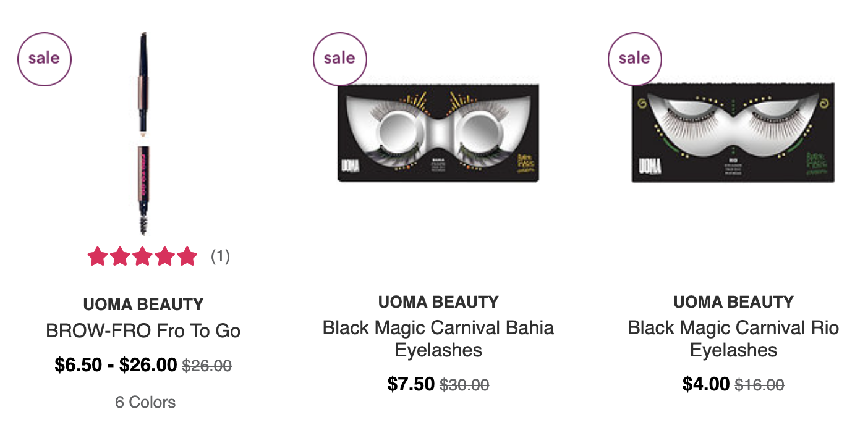Image resolution: width=868 pixels, height=425 pixels.
Task: Click the crossed-out $30.00 original price
Action: pos(464,385)
